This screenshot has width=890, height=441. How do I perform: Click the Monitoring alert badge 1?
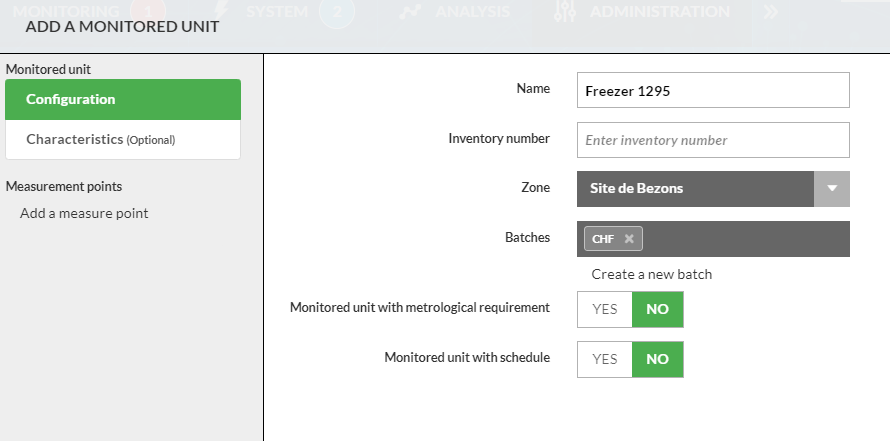(148, 11)
